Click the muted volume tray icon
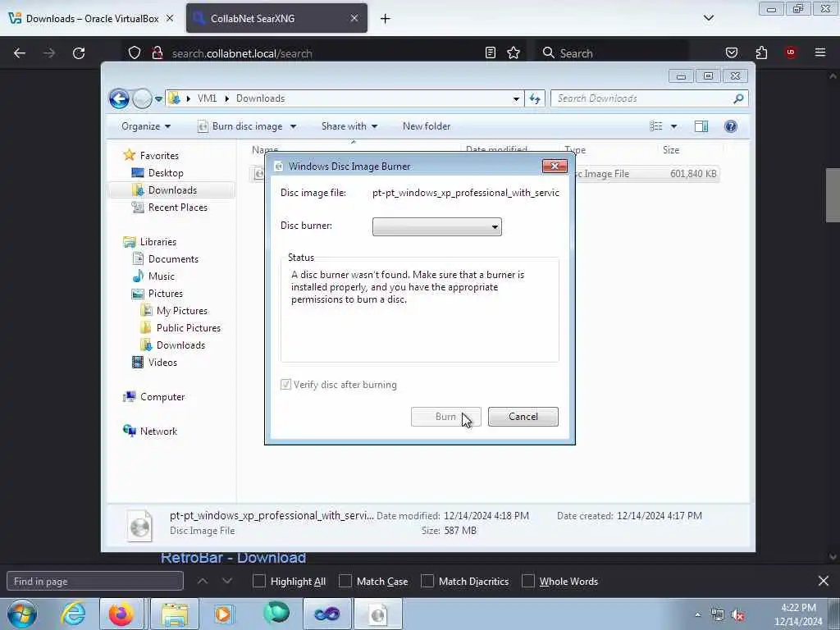 (x=737, y=615)
